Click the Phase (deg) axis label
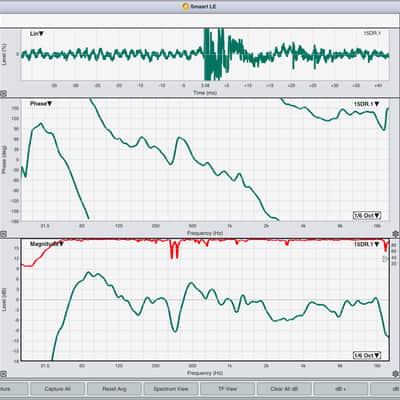The image size is (400, 400). (x=4, y=160)
